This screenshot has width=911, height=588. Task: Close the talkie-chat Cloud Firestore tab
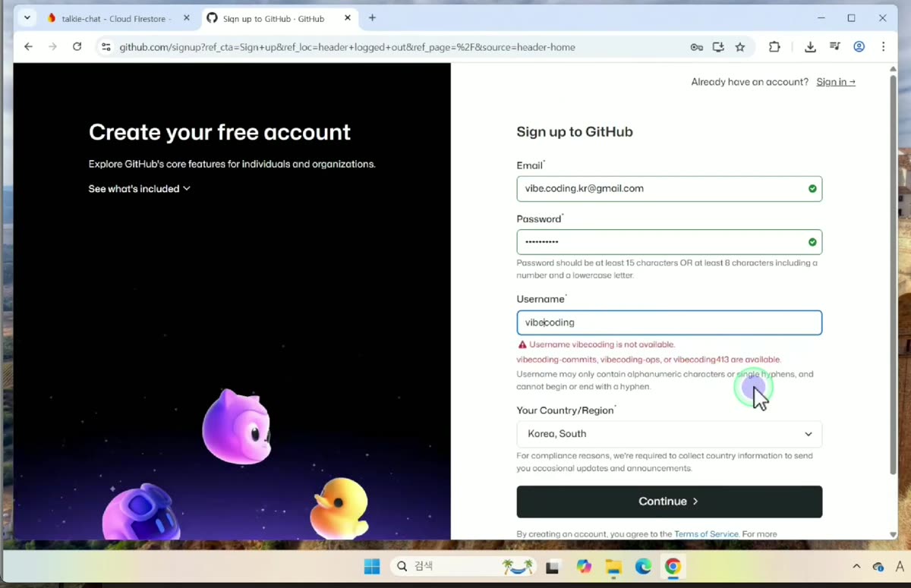coord(187,18)
